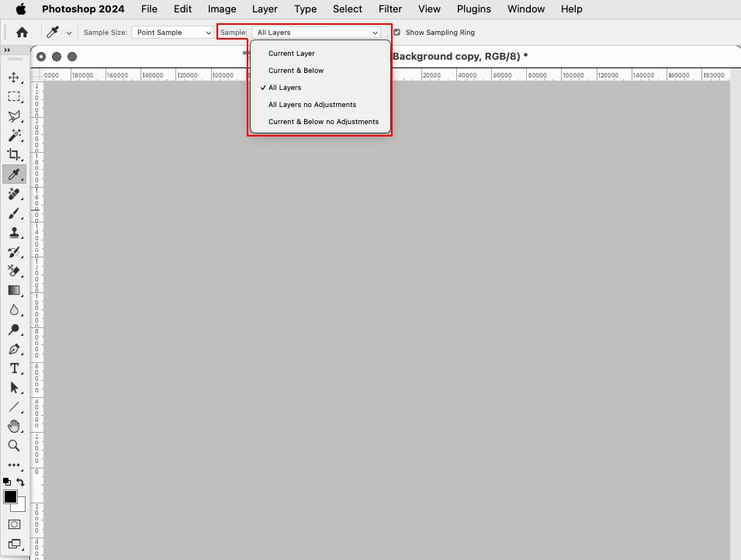Open the Layer menu

265,9
